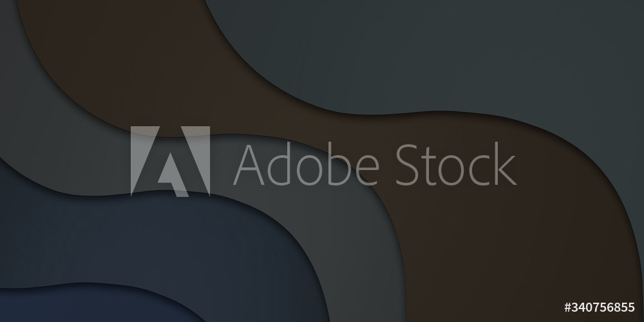The image size is (644, 322).
Task: Click the hash symbol before the image ID
Action: pos(568,307)
